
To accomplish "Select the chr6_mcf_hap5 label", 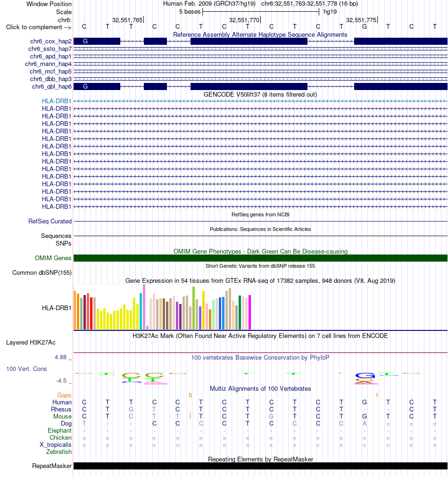I will (50, 72).
